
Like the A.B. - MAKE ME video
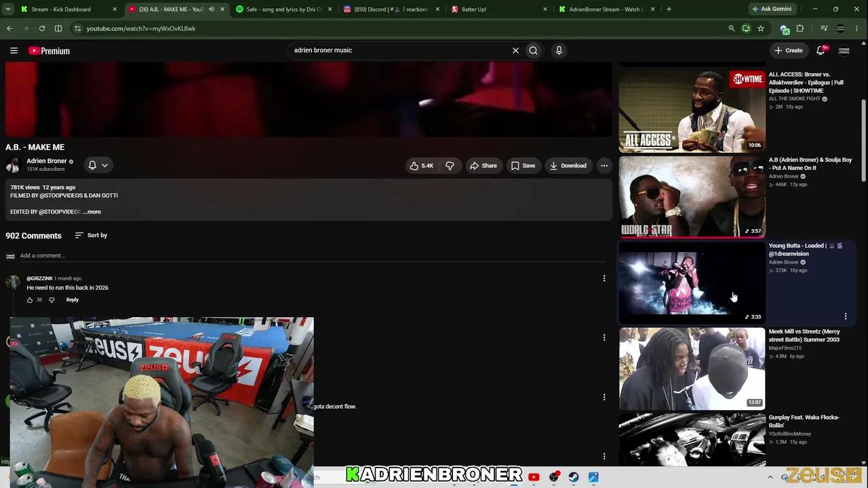coord(422,165)
